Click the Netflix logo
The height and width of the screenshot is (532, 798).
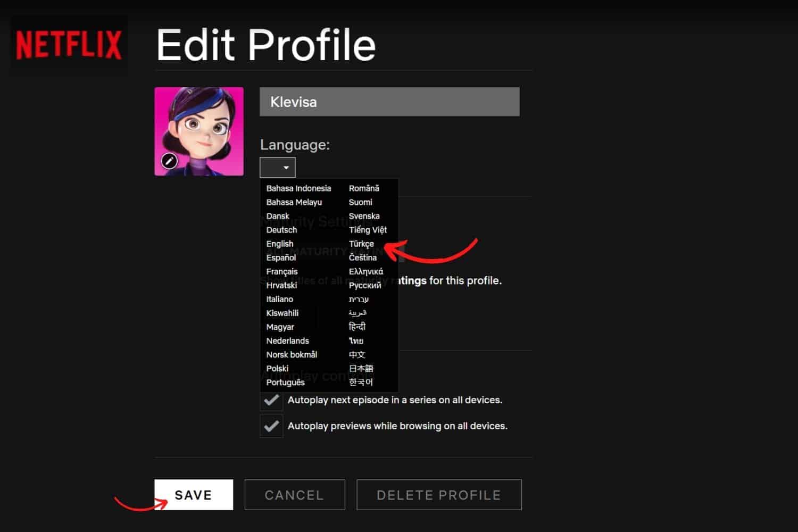pyautogui.click(x=69, y=45)
